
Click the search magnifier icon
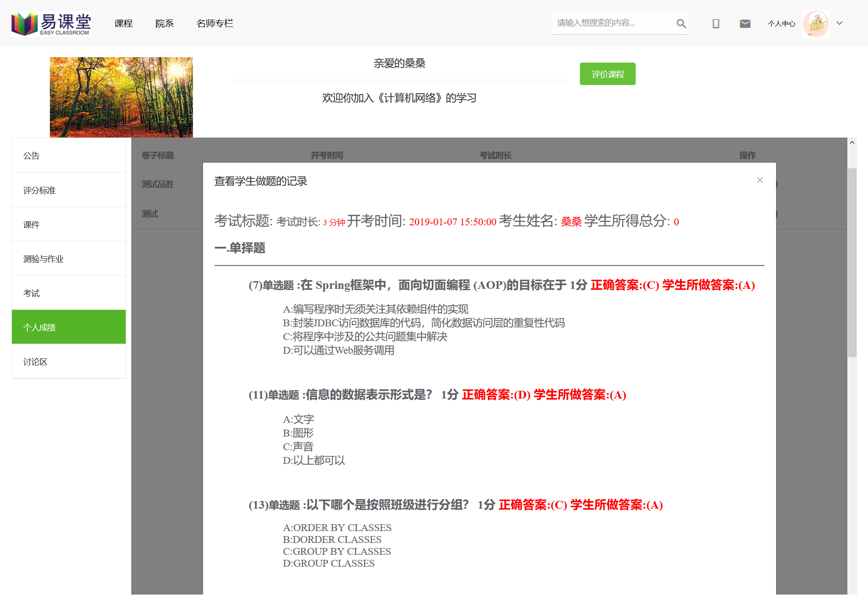(x=681, y=23)
